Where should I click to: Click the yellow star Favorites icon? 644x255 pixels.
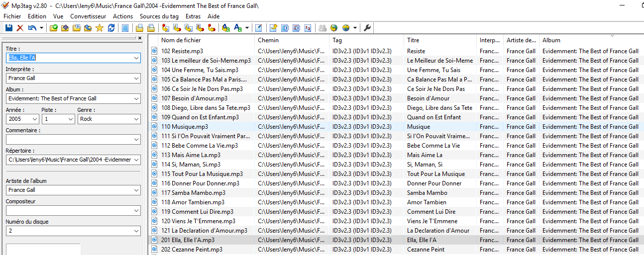click(99, 28)
